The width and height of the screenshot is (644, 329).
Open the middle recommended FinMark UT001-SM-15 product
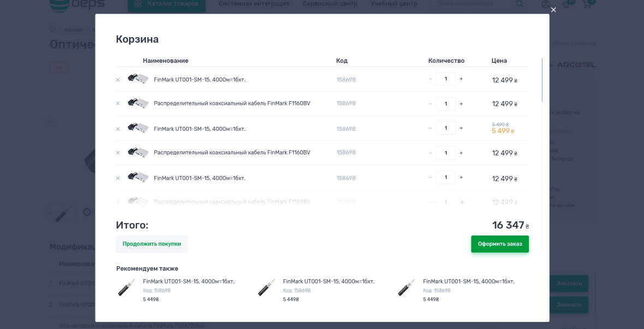tap(329, 281)
